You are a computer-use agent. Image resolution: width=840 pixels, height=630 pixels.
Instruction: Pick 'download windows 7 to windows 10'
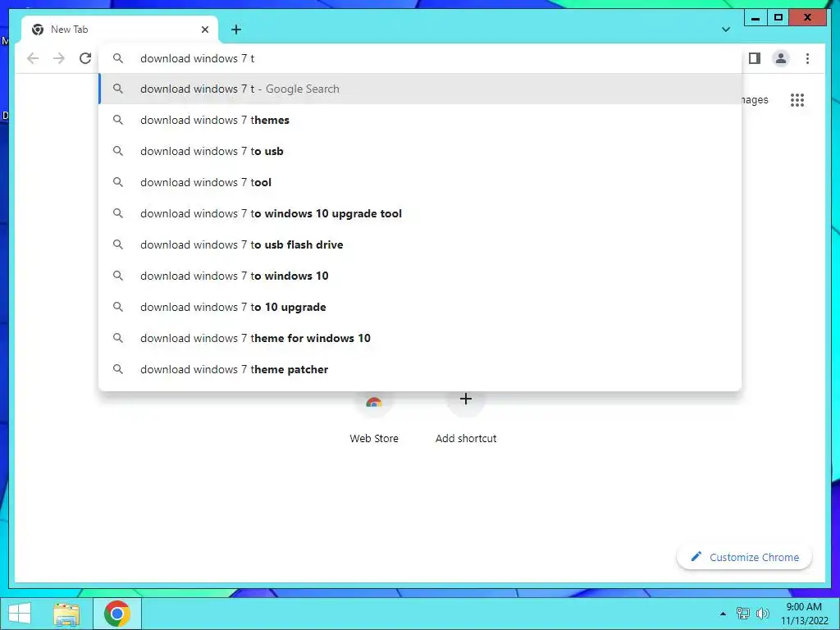[421, 276]
